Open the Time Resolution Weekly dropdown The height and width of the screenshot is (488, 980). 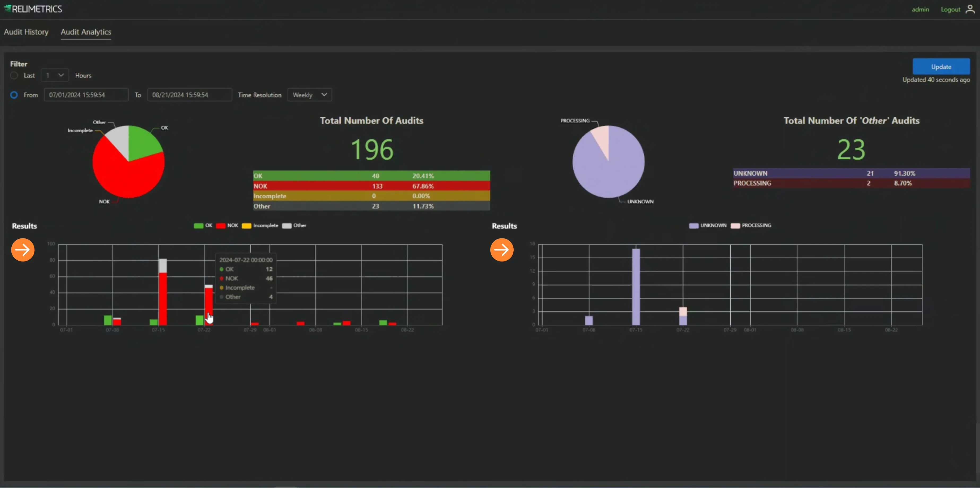point(310,95)
